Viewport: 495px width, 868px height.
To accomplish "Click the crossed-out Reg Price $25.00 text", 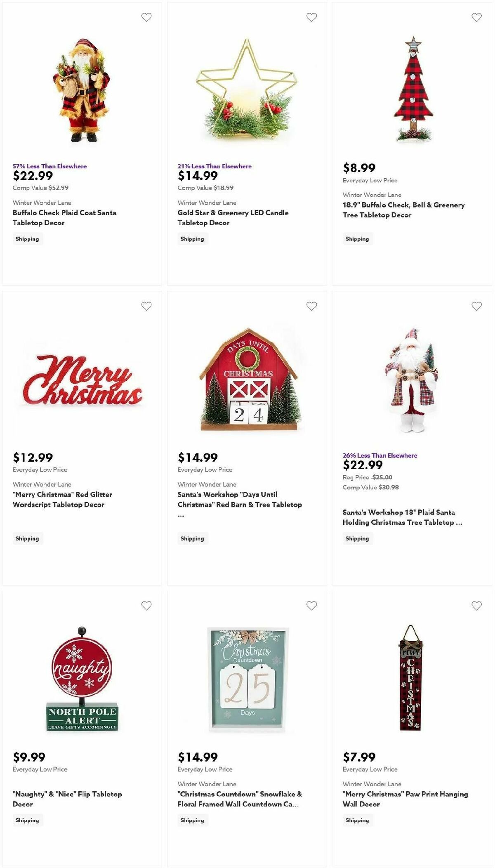I will (x=382, y=476).
